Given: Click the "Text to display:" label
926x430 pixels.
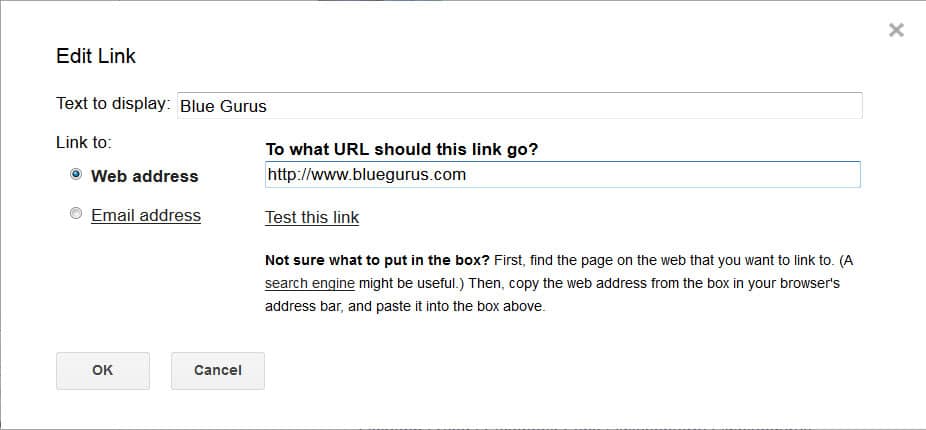Looking at the screenshot, I should pos(114,104).
